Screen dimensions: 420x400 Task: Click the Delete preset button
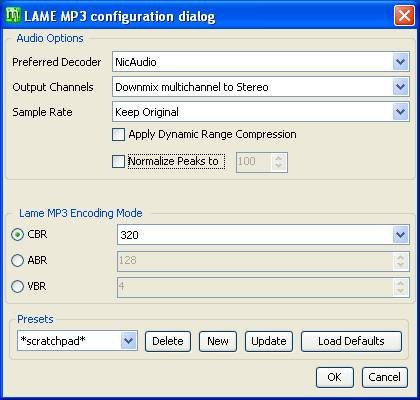pos(168,341)
